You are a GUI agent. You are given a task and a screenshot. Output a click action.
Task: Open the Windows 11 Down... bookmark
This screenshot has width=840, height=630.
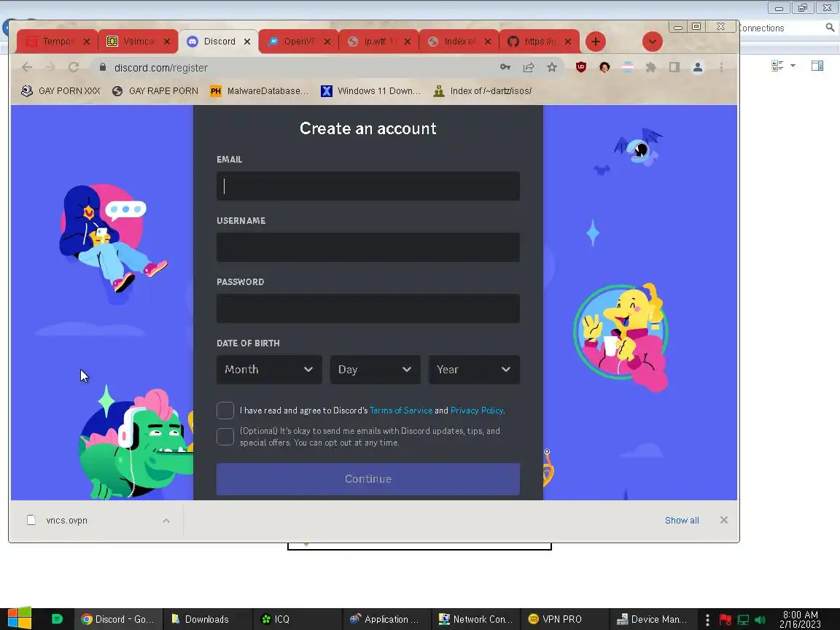(370, 91)
